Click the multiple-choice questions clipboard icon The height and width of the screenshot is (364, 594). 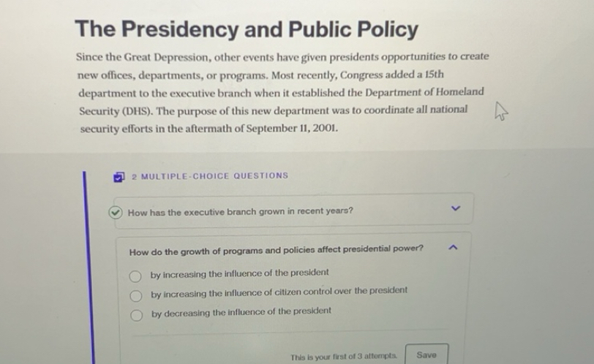click(x=119, y=176)
